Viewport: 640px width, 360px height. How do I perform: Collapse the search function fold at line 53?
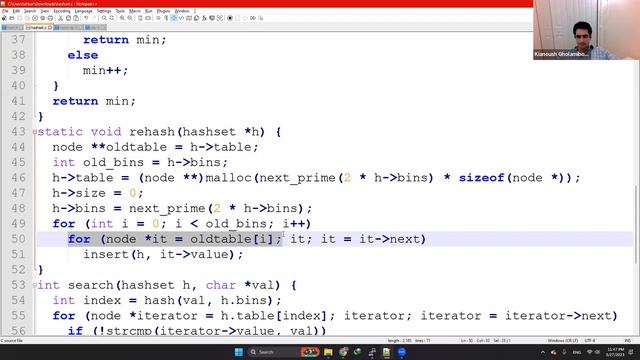[35, 285]
